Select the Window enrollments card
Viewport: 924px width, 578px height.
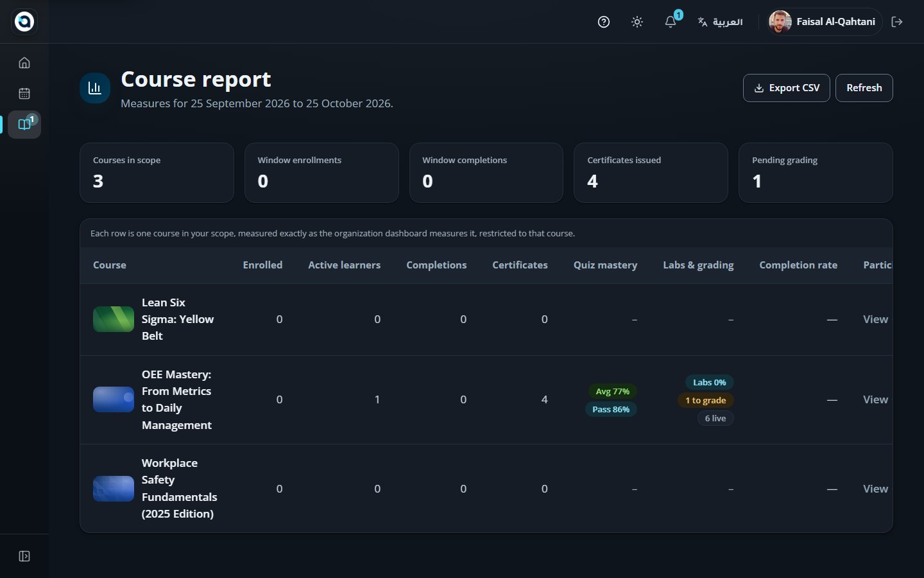point(321,173)
